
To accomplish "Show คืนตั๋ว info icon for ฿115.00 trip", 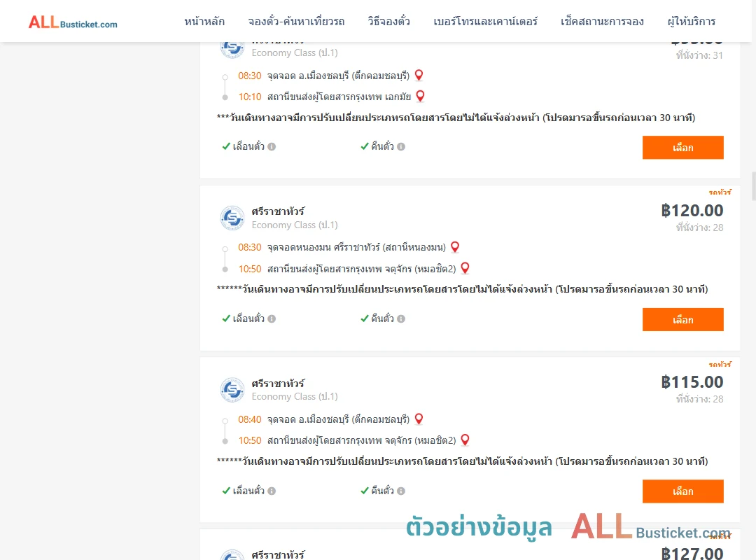I will point(401,491).
